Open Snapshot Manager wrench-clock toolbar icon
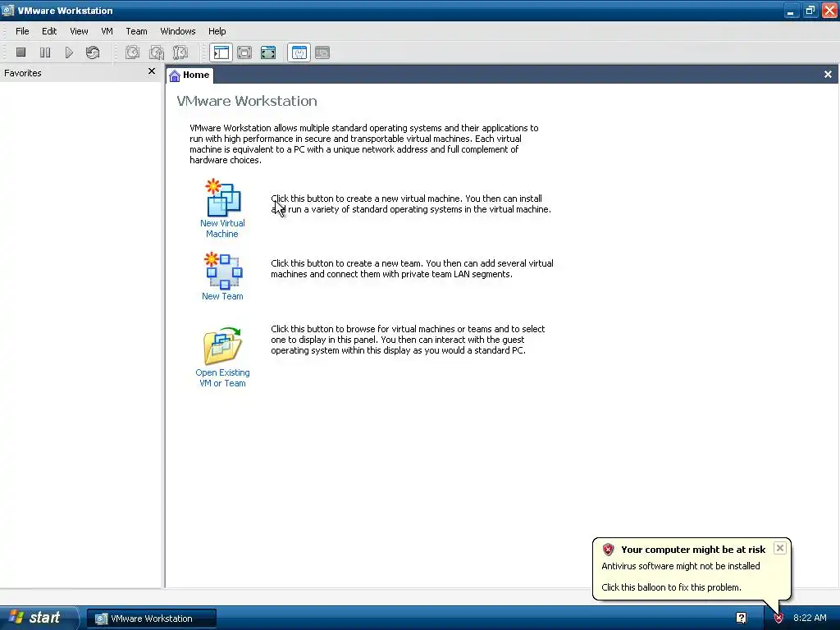 click(x=180, y=52)
